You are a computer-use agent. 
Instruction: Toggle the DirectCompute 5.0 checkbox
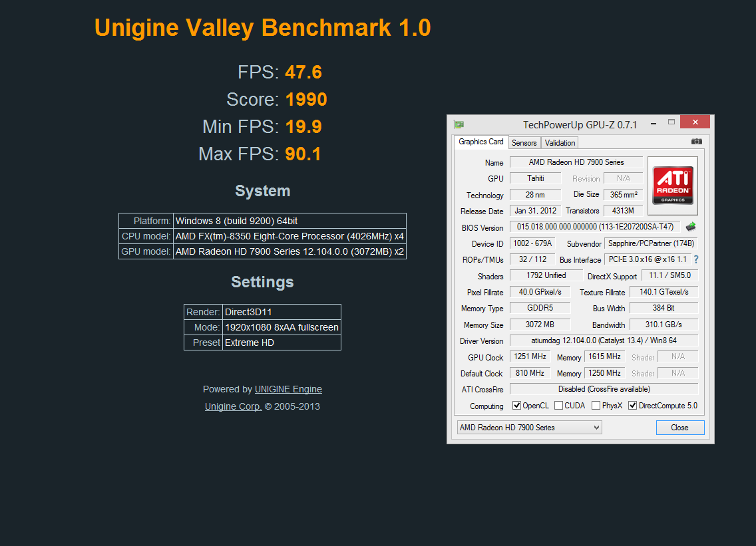(633, 405)
